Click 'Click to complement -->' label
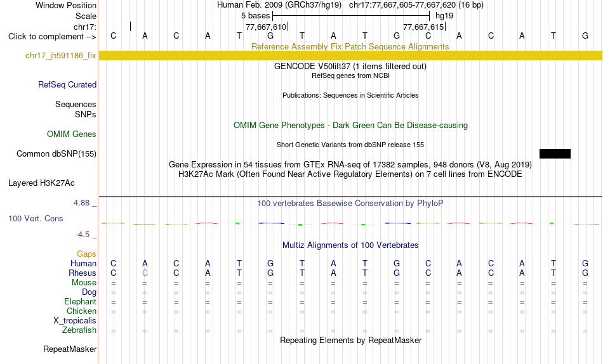 point(52,37)
